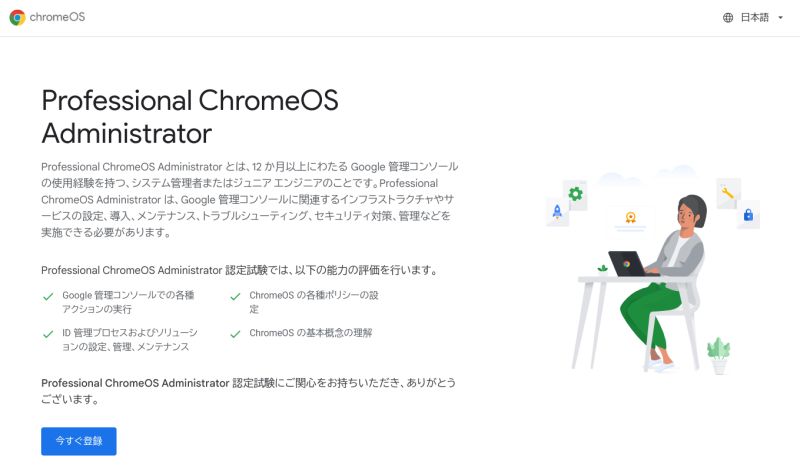Open the 日本語 language dropdown

click(x=754, y=18)
